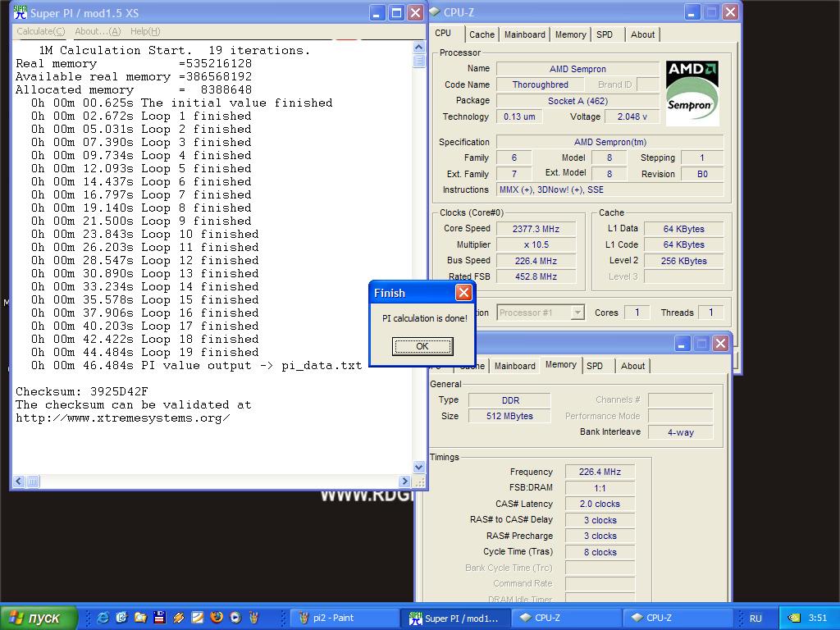Click the notepad-style quick launch icon
Image resolution: width=840 pixels, height=630 pixels.
click(197, 618)
